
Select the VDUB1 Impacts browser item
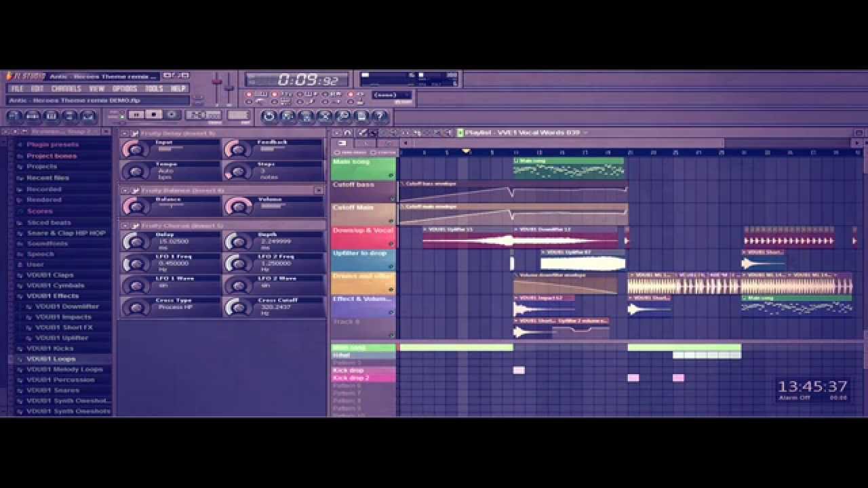pyautogui.click(x=63, y=317)
